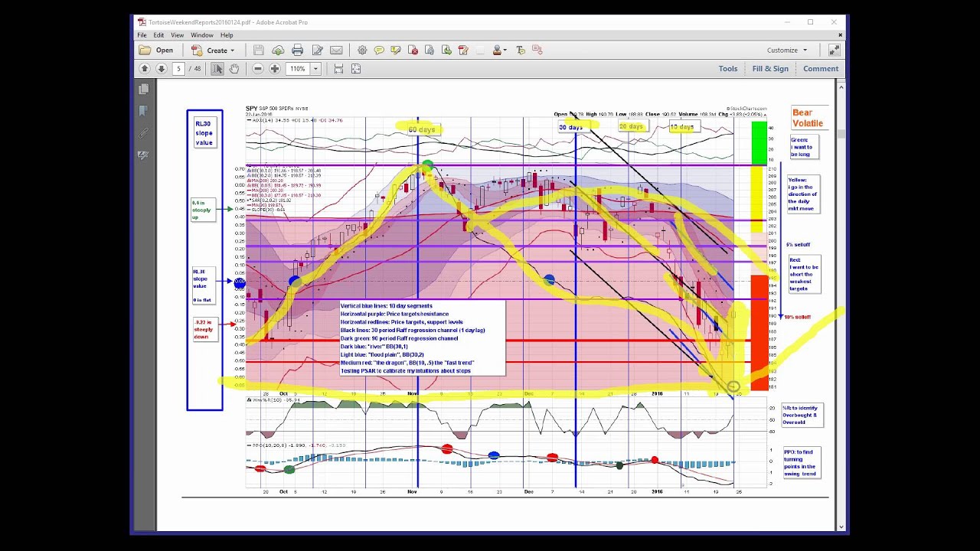Image resolution: width=980 pixels, height=551 pixels.
Task: Click the upload to cloud icon
Action: coord(278,51)
